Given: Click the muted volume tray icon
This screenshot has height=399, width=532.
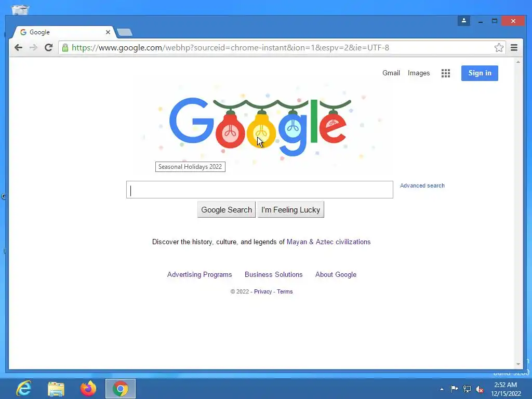Looking at the screenshot, I should (480, 389).
